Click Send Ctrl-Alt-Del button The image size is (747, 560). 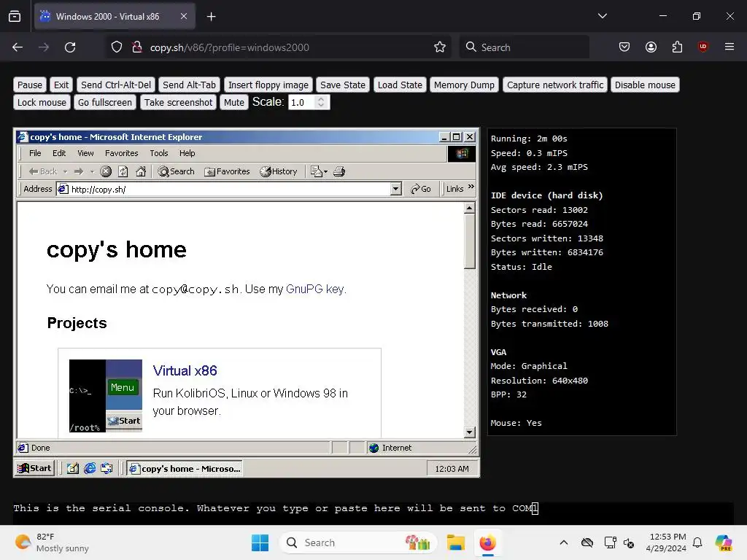tap(116, 85)
